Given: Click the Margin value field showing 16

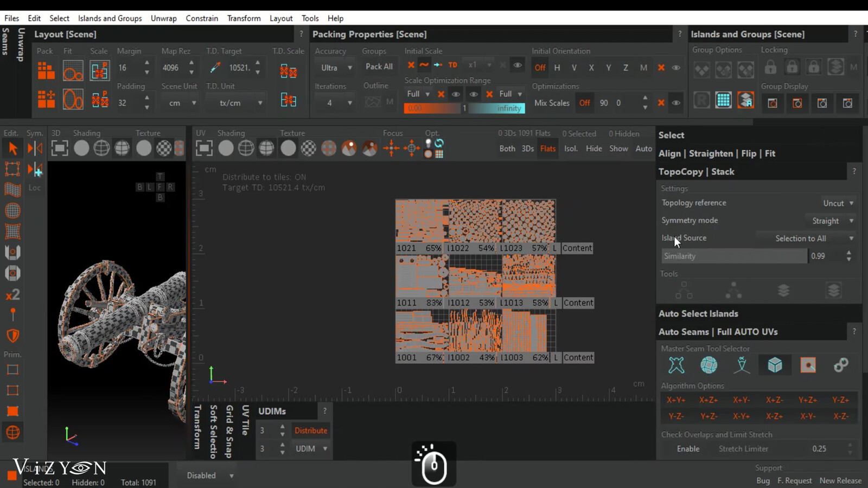Looking at the screenshot, I should tap(129, 68).
